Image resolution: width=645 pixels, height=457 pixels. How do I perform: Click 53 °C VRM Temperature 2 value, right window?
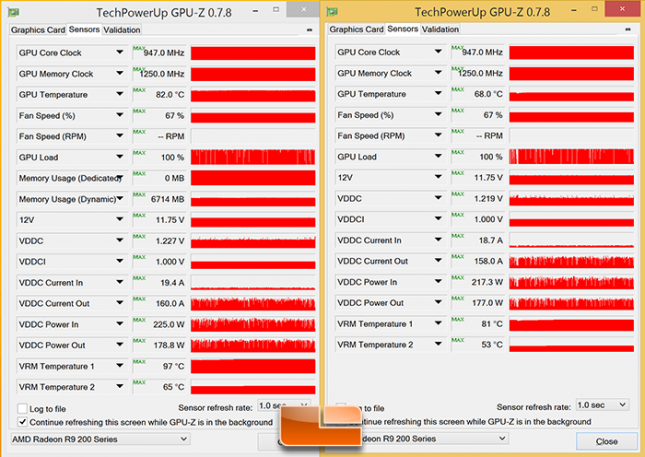click(x=492, y=345)
